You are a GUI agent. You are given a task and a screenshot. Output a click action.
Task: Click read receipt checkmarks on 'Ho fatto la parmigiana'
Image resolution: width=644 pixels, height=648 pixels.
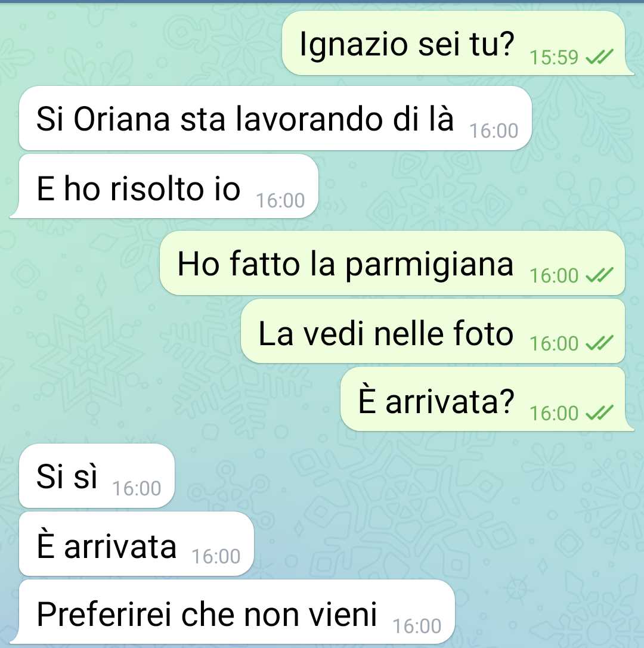pyautogui.click(x=600, y=275)
